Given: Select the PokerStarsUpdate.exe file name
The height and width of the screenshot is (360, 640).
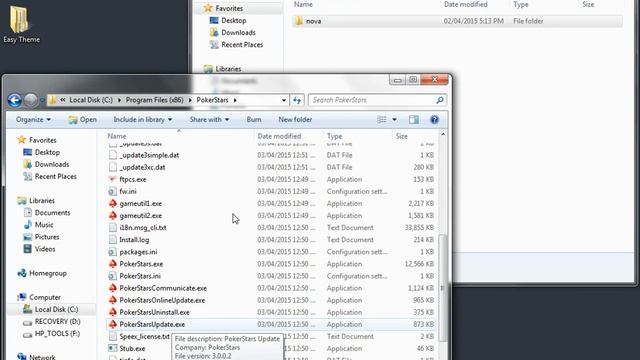Looking at the screenshot, I should pyautogui.click(x=152, y=324).
